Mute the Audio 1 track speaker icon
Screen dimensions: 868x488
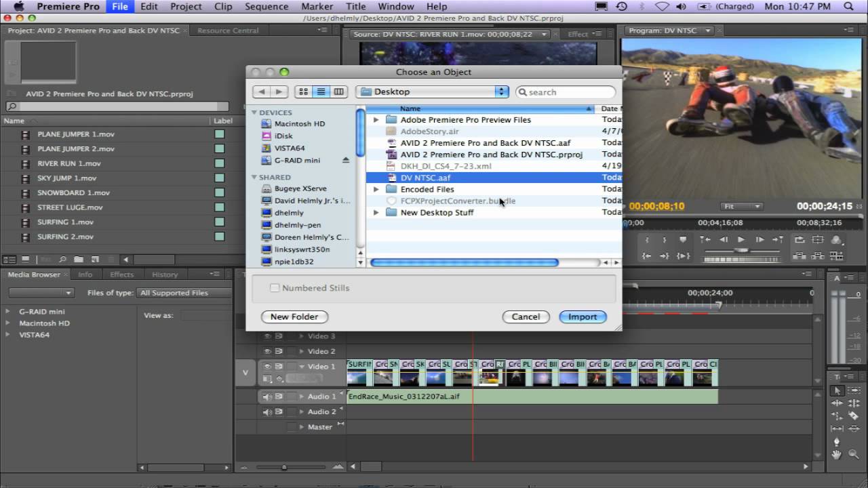pos(267,396)
